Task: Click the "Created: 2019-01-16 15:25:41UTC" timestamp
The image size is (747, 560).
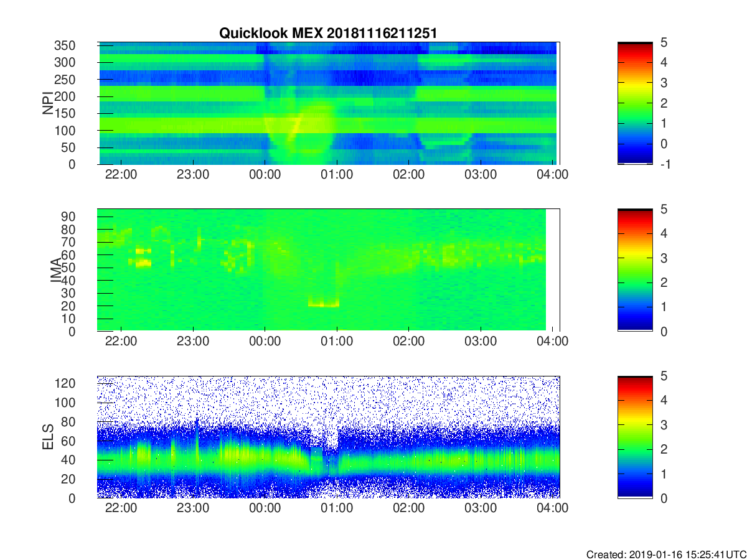Action: click(x=666, y=554)
